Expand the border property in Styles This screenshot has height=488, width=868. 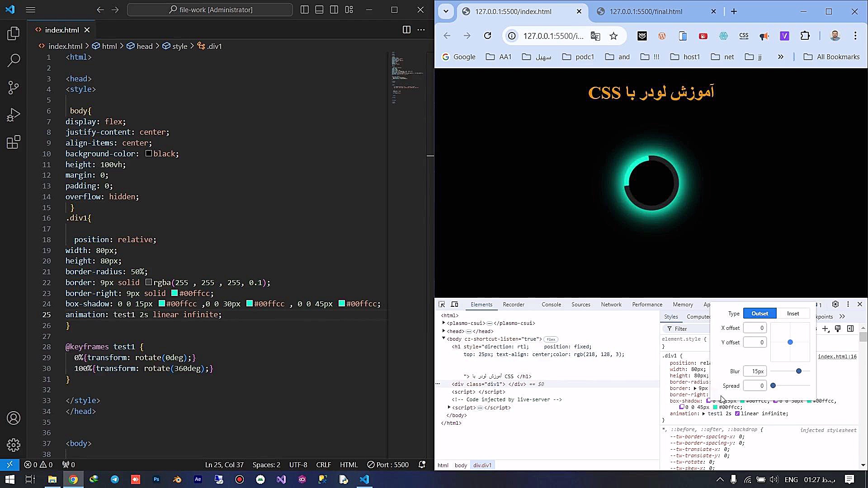(695, 388)
